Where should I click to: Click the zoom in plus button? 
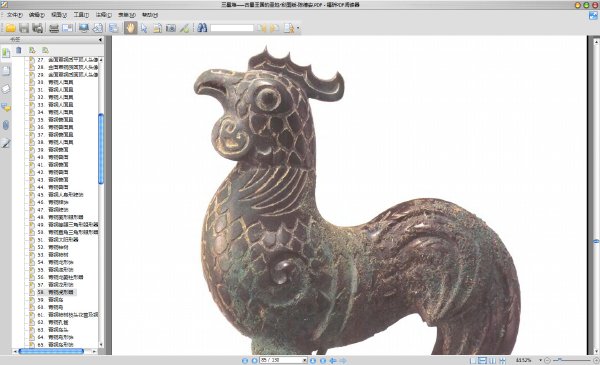pos(596,360)
